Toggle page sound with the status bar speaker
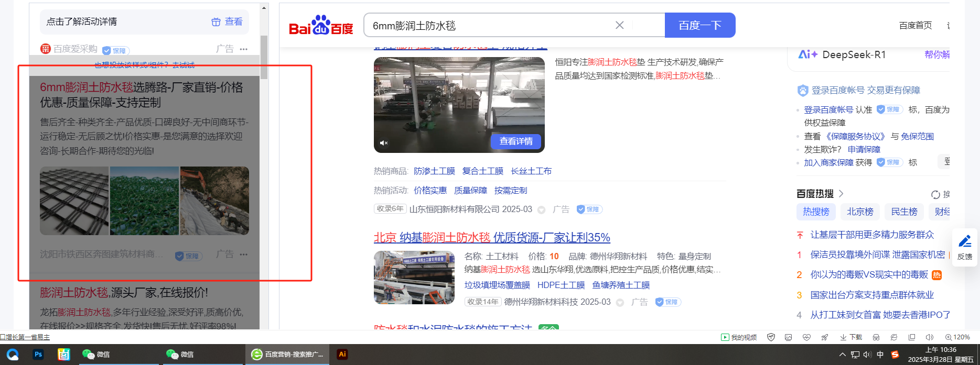The height and width of the screenshot is (365, 980). coord(930,337)
